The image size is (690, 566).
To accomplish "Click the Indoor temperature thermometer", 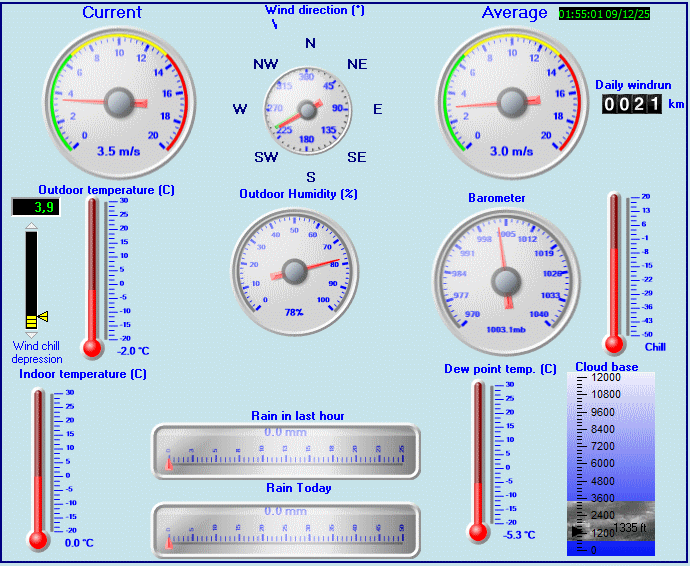I will (x=39, y=468).
